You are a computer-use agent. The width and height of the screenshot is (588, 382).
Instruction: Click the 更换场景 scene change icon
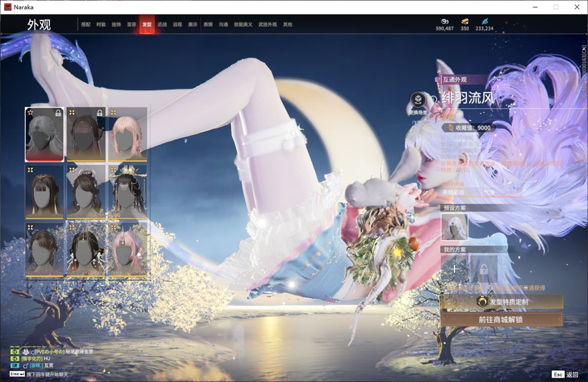tap(417, 100)
